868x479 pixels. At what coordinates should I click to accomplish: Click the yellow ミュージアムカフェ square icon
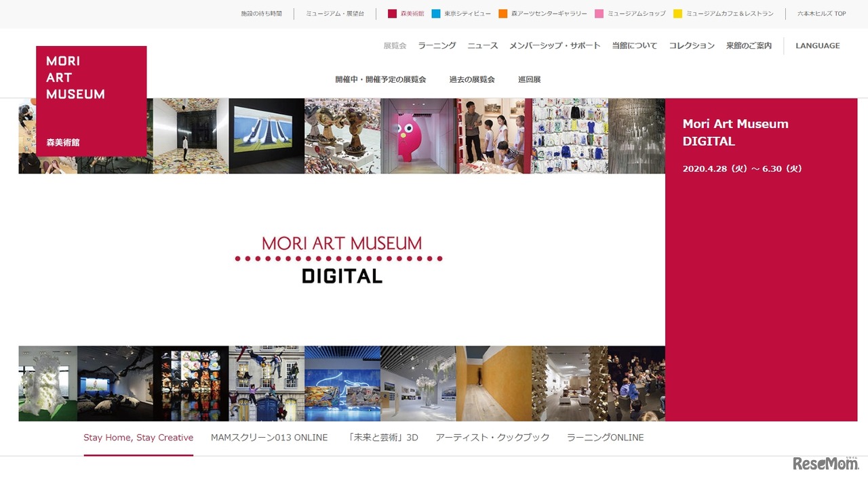[677, 13]
